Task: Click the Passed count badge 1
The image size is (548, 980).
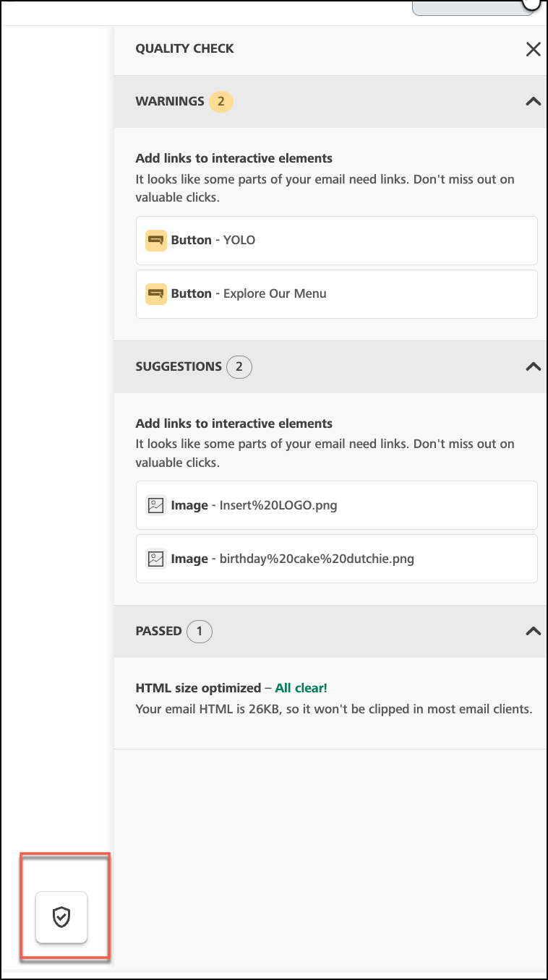Action: pos(200,631)
